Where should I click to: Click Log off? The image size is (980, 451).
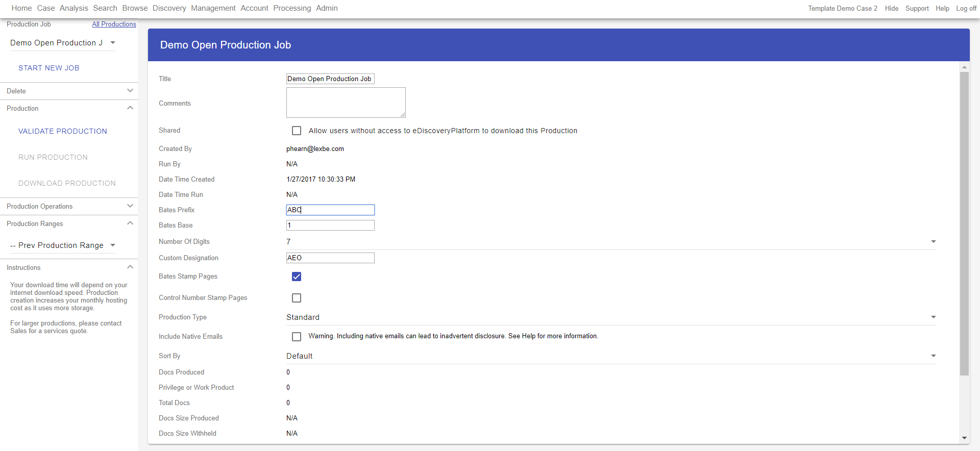966,9
